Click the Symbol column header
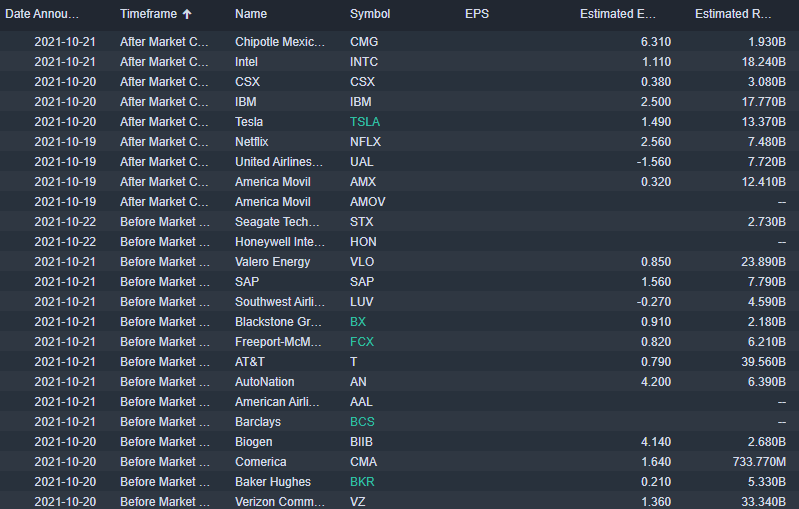 click(370, 14)
